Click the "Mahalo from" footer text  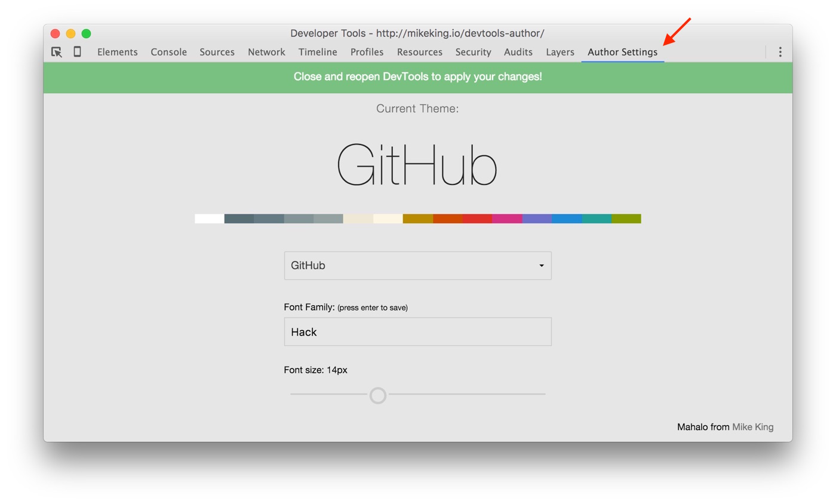click(703, 427)
